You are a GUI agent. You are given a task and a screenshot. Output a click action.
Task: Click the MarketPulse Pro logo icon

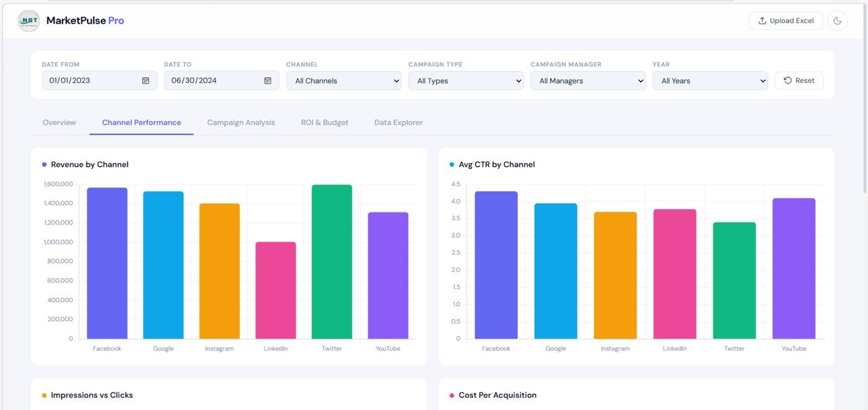click(x=28, y=20)
